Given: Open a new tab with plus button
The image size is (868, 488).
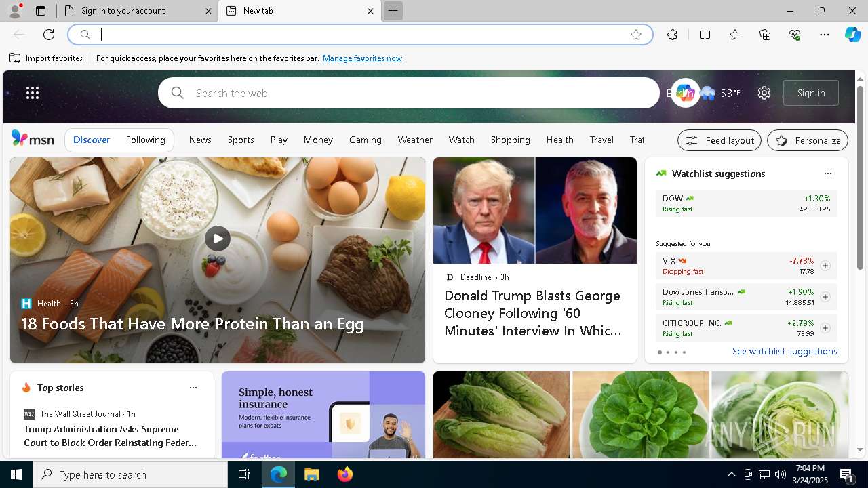Looking at the screenshot, I should click(393, 11).
